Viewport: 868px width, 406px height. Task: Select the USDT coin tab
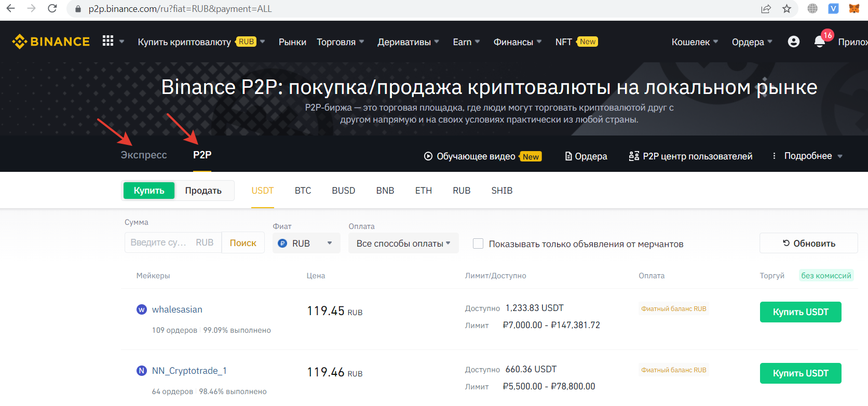point(263,191)
